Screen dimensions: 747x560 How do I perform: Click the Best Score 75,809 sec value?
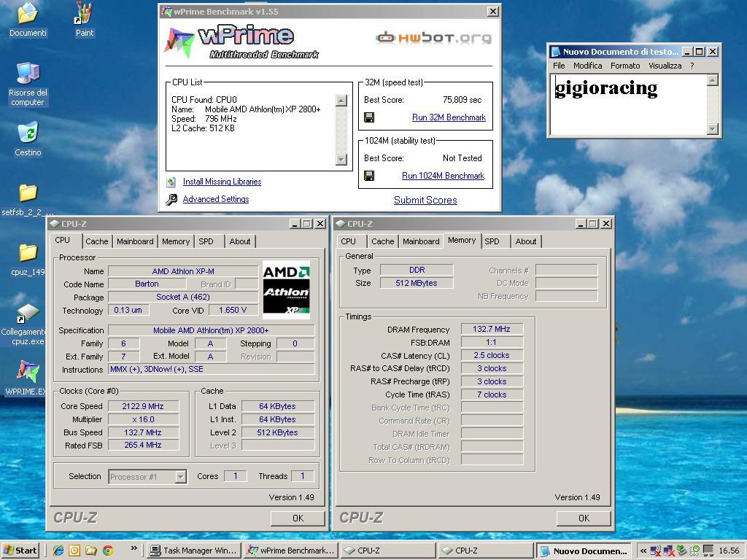pyautogui.click(x=462, y=100)
